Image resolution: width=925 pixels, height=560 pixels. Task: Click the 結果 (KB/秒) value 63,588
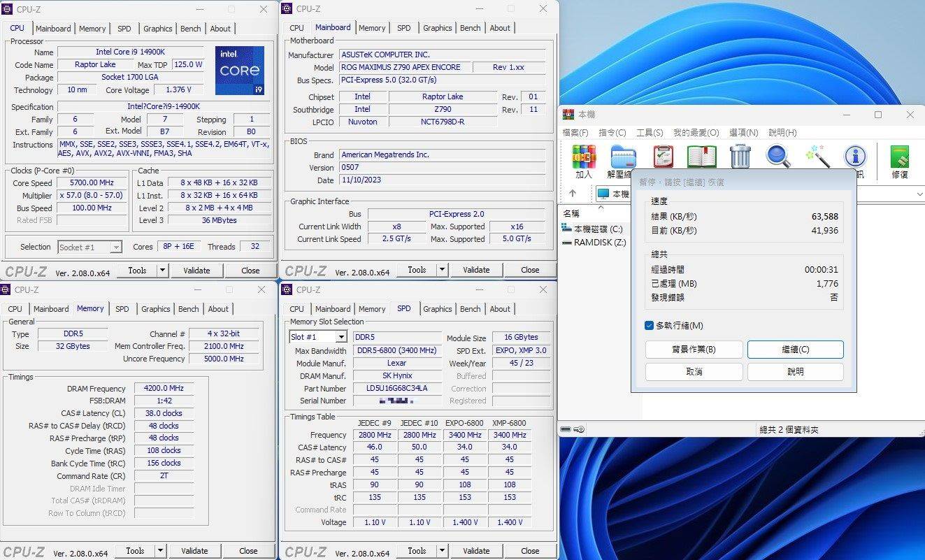click(824, 217)
